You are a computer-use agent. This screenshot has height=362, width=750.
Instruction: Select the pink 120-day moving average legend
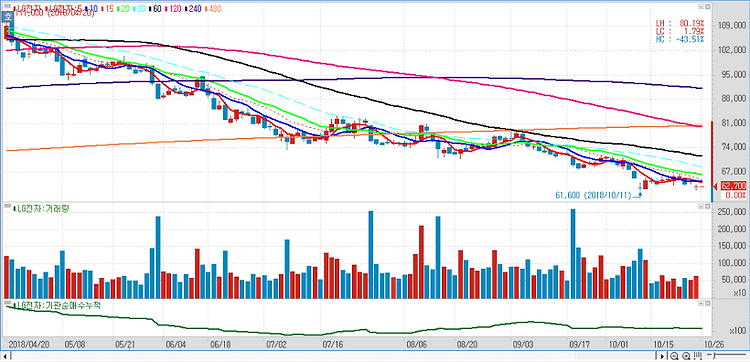coord(173,9)
